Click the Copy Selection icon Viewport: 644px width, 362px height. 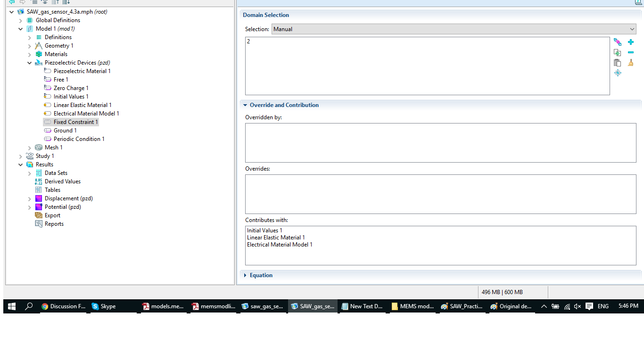click(x=617, y=53)
